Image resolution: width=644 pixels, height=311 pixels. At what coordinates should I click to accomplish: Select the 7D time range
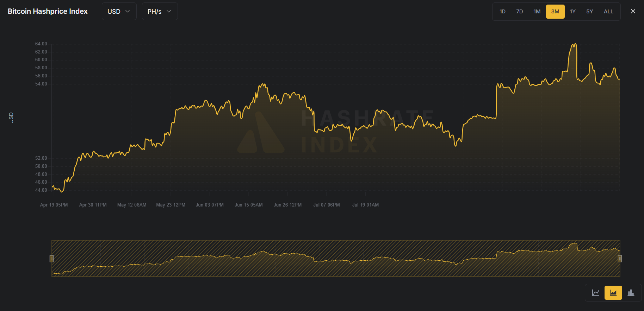tap(520, 12)
